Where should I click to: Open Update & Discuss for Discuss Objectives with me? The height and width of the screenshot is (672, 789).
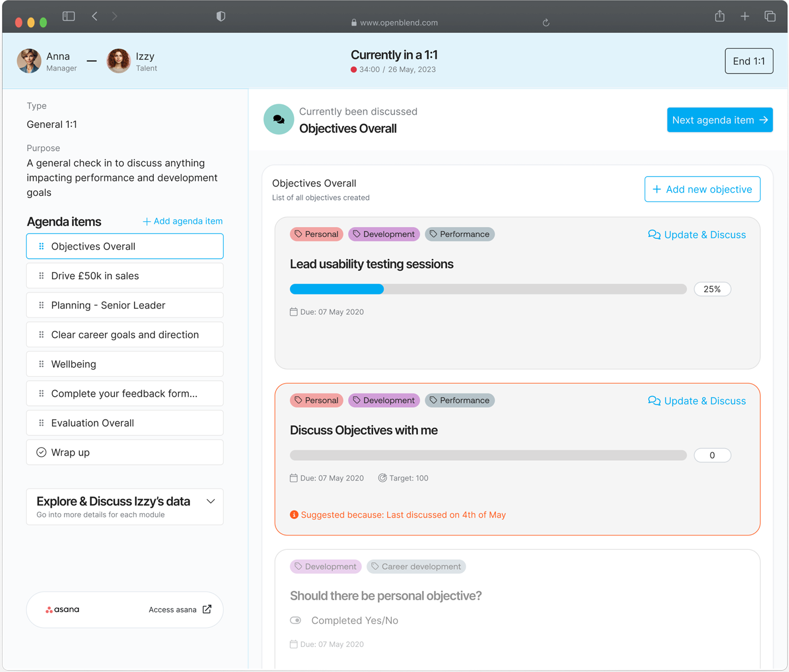tap(696, 401)
